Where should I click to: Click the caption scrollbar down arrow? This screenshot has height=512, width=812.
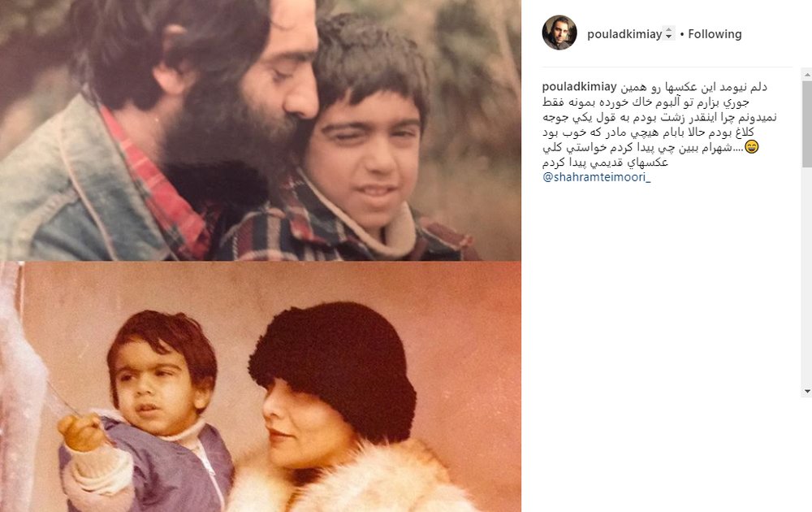pos(807,391)
